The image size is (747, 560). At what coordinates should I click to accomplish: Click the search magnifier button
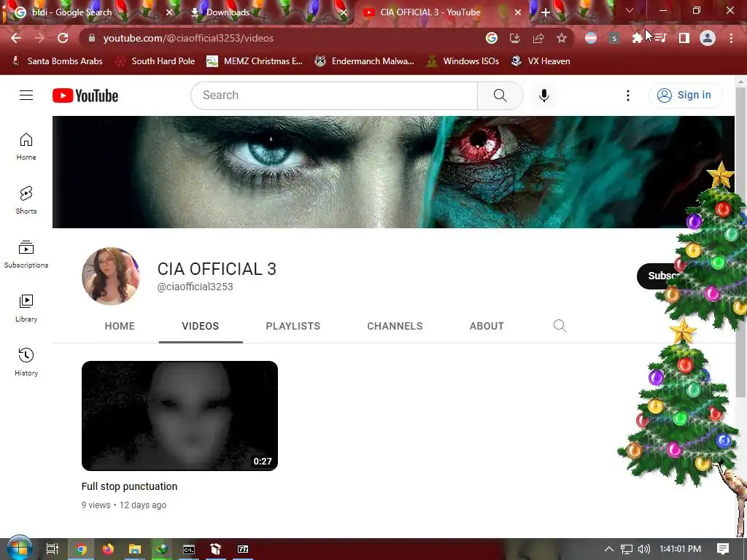click(x=500, y=96)
